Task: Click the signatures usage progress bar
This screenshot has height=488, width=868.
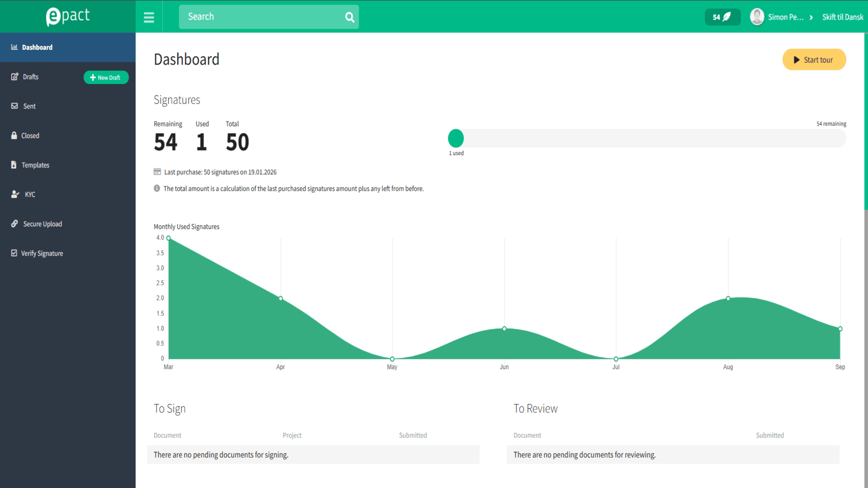Action: click(x=647, y=138)
